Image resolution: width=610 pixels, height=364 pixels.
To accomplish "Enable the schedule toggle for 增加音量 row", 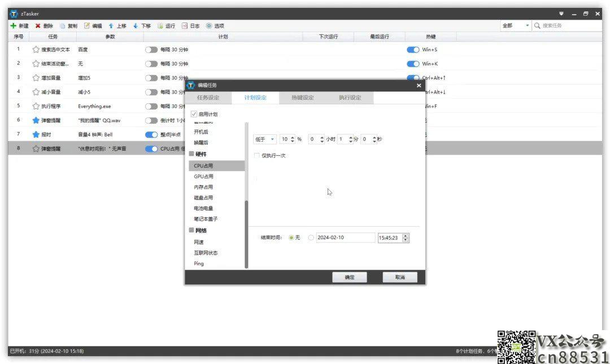I will [151, 78].
